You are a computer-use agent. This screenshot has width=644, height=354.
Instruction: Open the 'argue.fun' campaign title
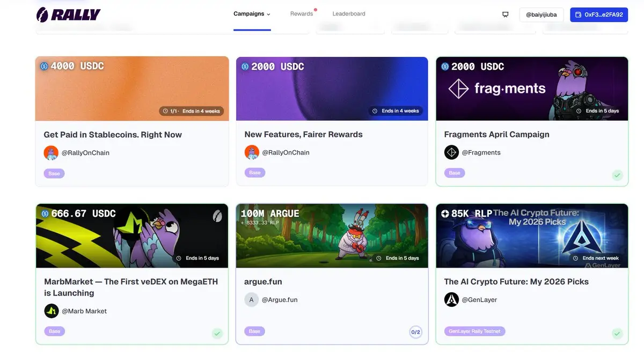click(263, 282)
